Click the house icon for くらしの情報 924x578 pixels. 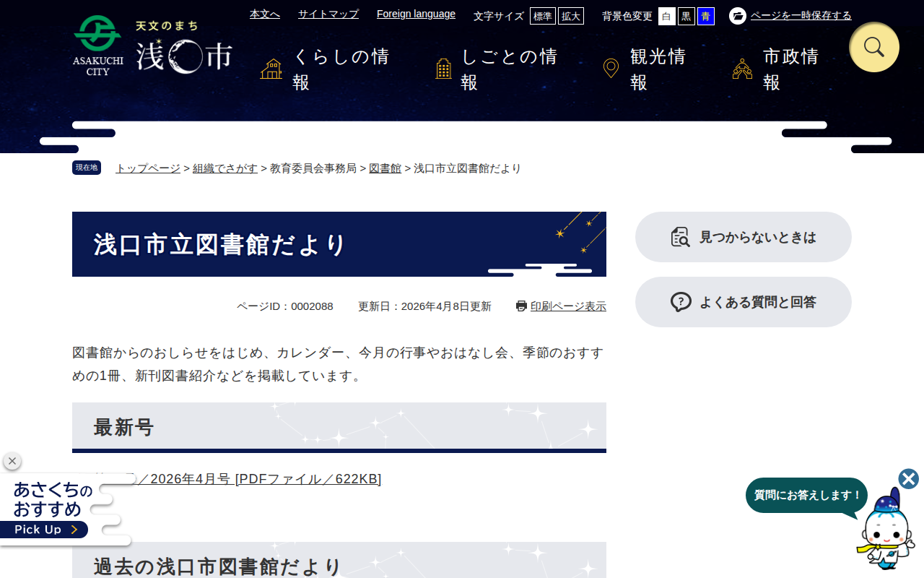pyautogui.click(x=271, y=69)
